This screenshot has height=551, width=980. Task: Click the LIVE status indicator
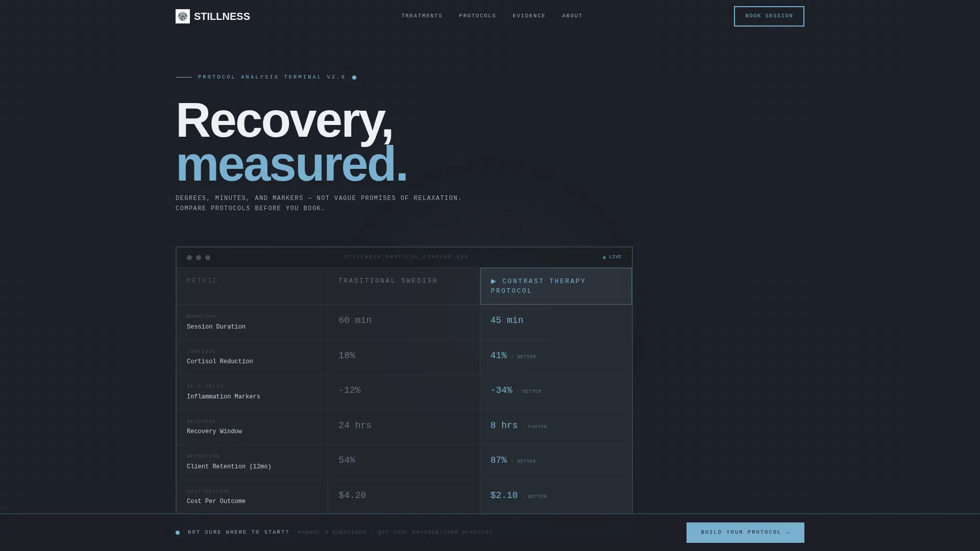pos(612,257)
